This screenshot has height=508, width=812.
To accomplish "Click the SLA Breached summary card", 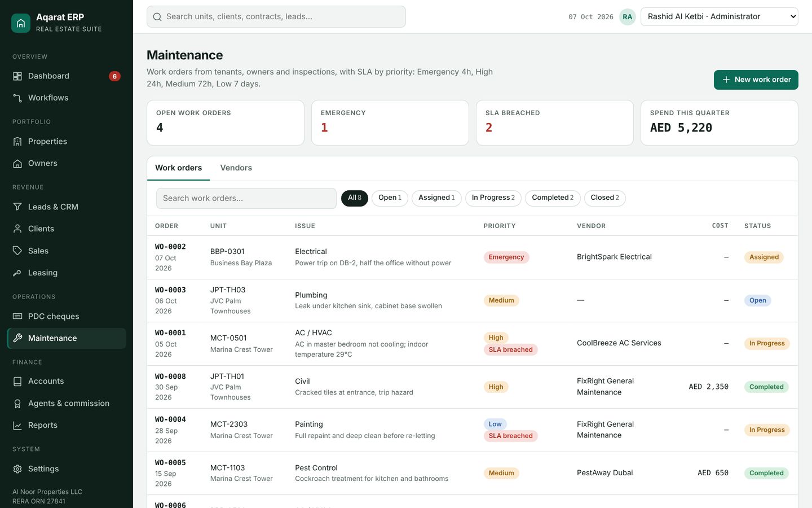I will (x=555, y=123).
